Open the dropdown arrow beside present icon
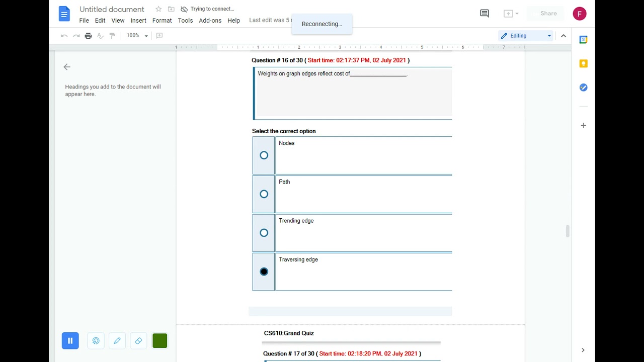Image resolution: width=644 pixels, height=362 pixels. point(517,14)
